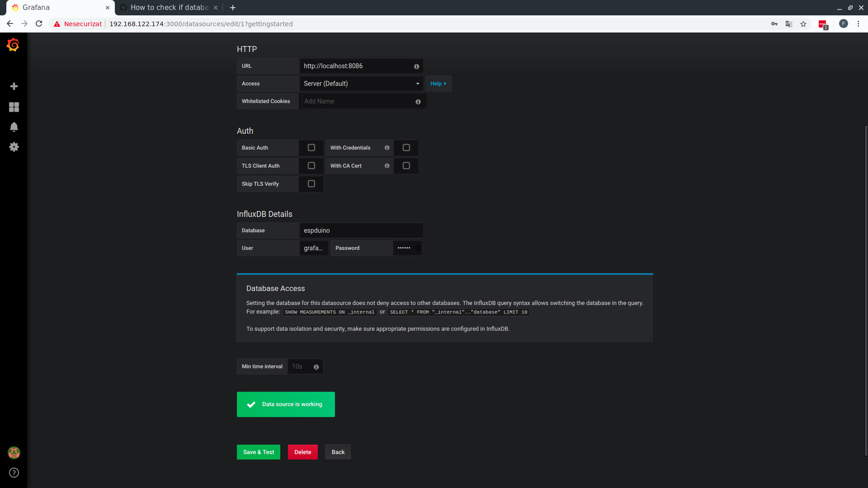
Task: Click the browser back arrow
Action: (10, 24)
